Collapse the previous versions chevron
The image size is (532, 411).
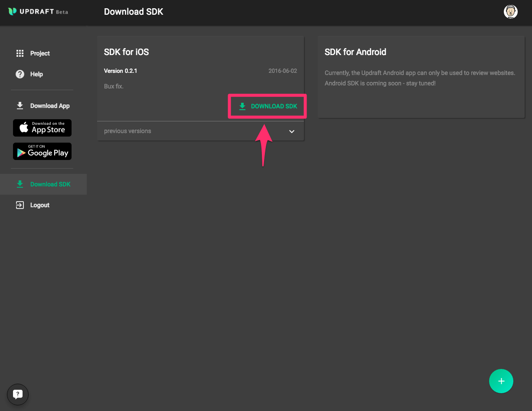(x=292, y=131)
